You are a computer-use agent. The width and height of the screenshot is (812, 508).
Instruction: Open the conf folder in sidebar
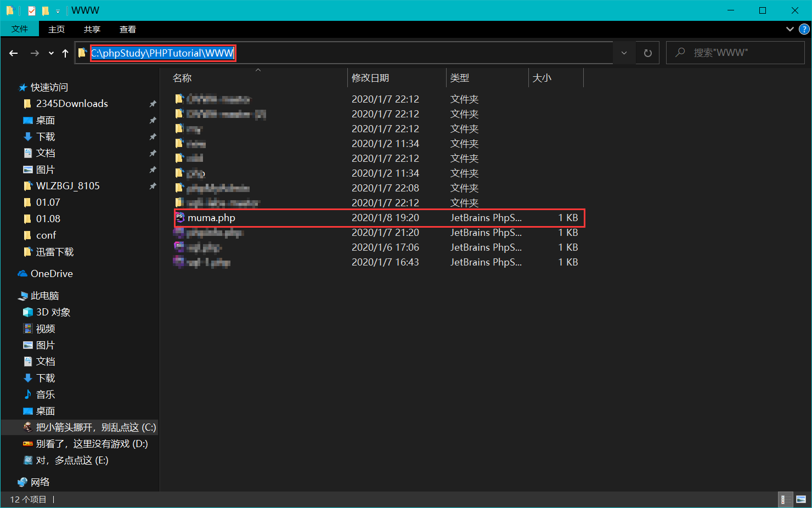(x=46, y=235)
